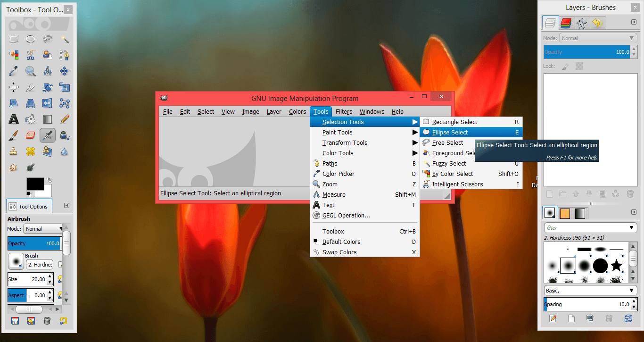Choose the Smudge tool in Toolbox
Viewport: 644px width, 342px height.
pos(14,167)
